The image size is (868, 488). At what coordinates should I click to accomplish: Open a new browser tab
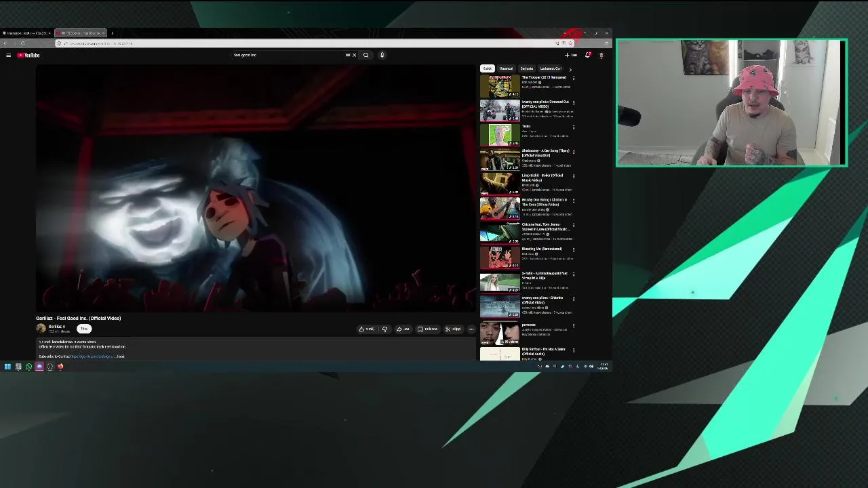(113, 33)
